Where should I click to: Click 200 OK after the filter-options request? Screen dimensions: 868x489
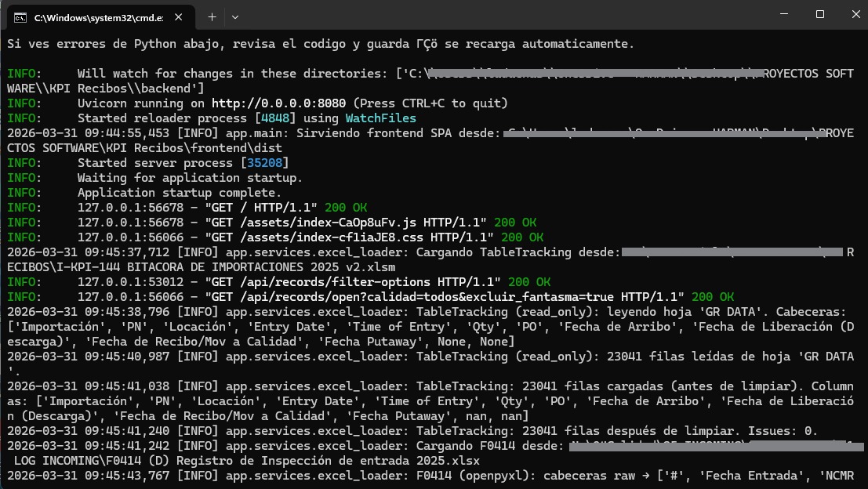point(529,282)
